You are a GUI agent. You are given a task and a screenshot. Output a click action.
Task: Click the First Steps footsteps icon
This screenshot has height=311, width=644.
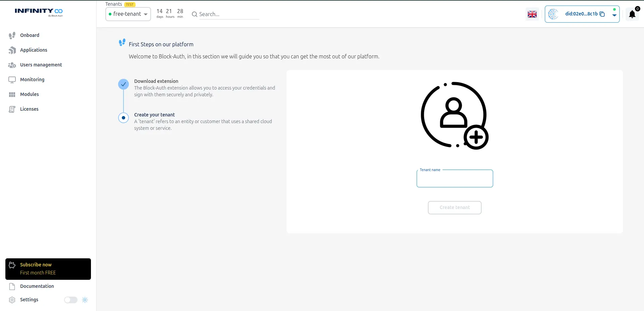coord(122,43)
